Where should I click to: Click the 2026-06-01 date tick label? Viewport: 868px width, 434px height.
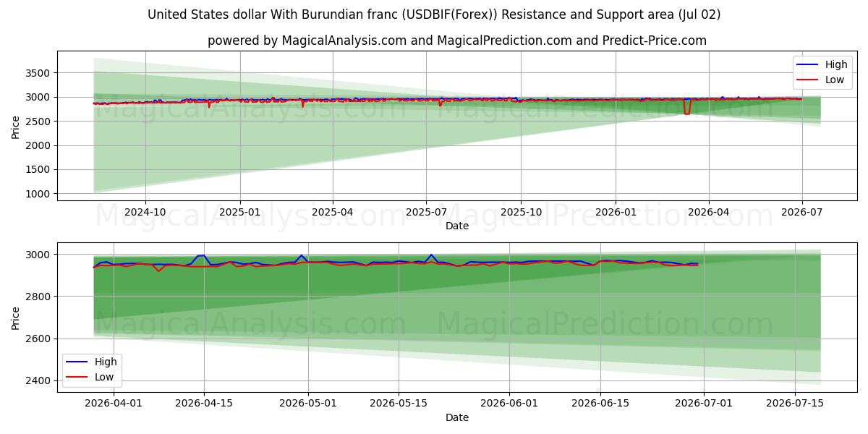coord(509,403)
